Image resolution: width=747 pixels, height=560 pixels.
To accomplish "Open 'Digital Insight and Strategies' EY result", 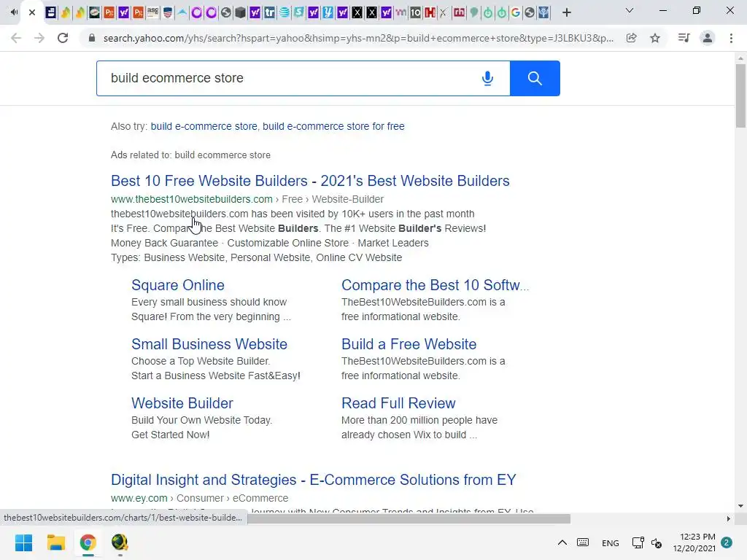I will point(314,480).
